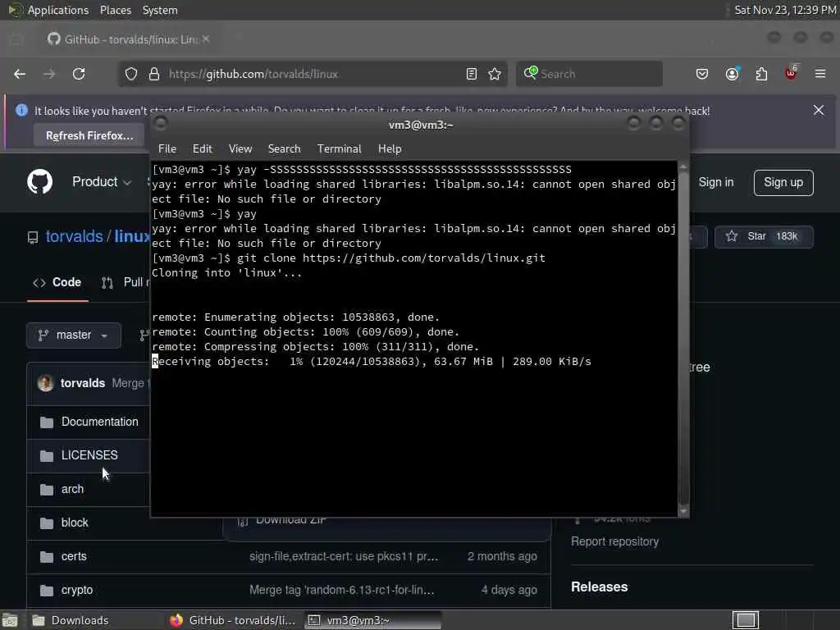The image size is (840, 630).
Task: Open the terminal Edit menu
Action: click(x=202, y=149)
